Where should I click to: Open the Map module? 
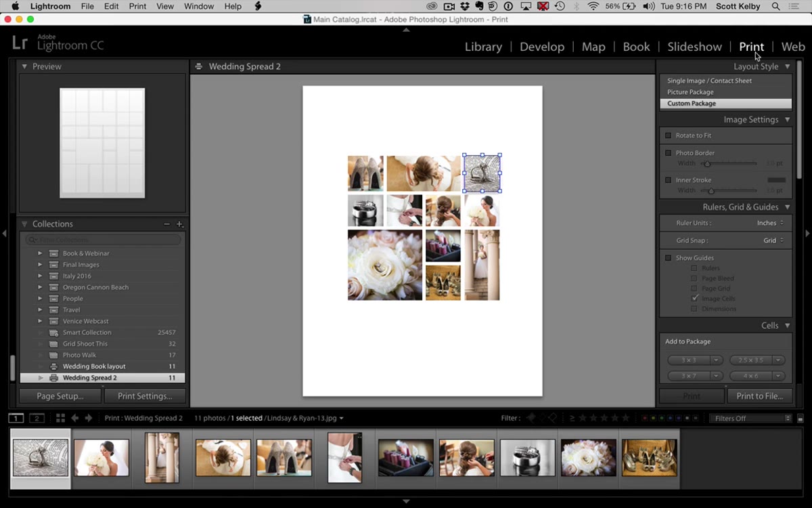(x=593, y=47)
